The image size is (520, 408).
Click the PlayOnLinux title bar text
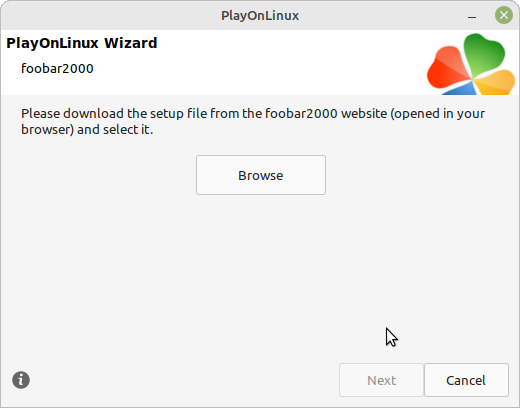pyautogui.click(x=260, y=16)
